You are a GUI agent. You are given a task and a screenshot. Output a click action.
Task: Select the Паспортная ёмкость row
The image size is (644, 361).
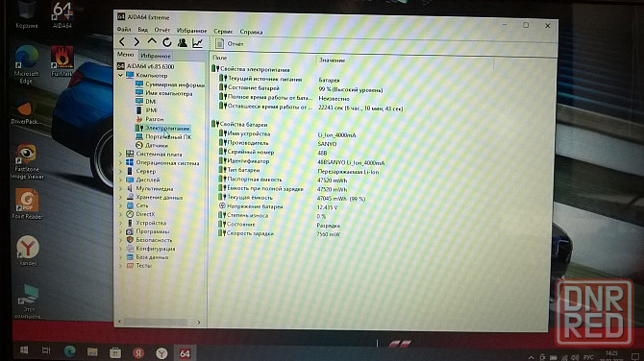pos(283,180)
